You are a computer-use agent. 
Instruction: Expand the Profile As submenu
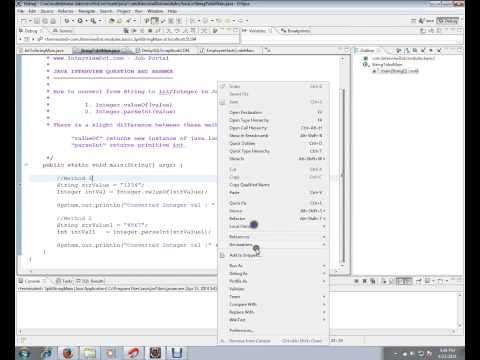(273, 281)
